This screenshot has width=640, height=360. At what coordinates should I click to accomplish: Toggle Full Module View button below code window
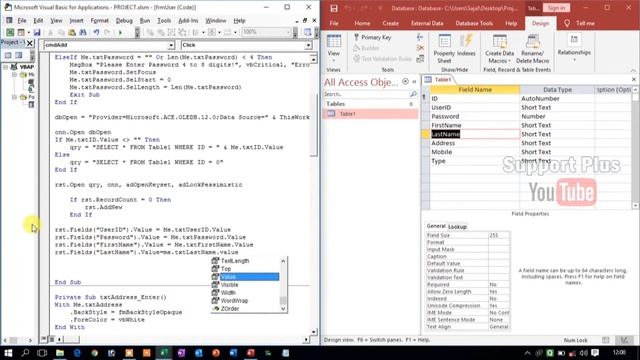(51, 339)
